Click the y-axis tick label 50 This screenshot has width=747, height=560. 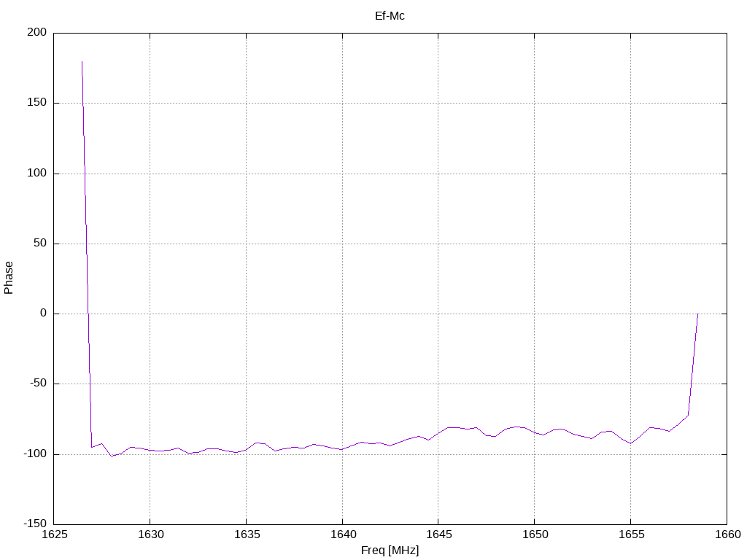click(x=40, y=243)
